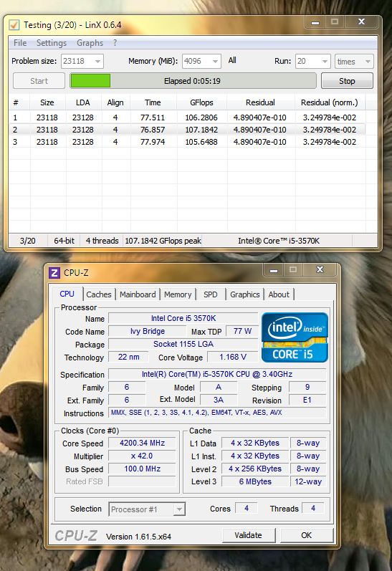The width and height of the screenshot is (392, 571).
Task: Switch to the CPU tab in CPU-Z
Action: point(67,294)
